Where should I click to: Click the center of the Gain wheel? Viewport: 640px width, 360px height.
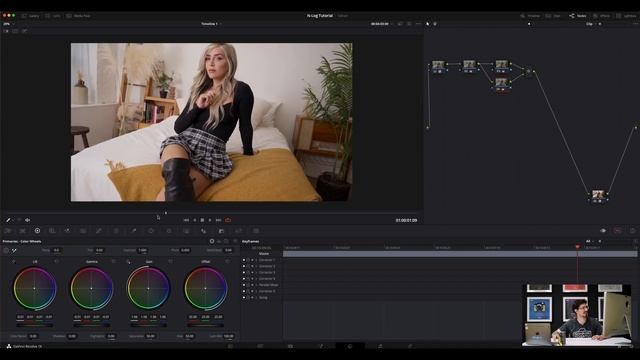click(149, 288)
